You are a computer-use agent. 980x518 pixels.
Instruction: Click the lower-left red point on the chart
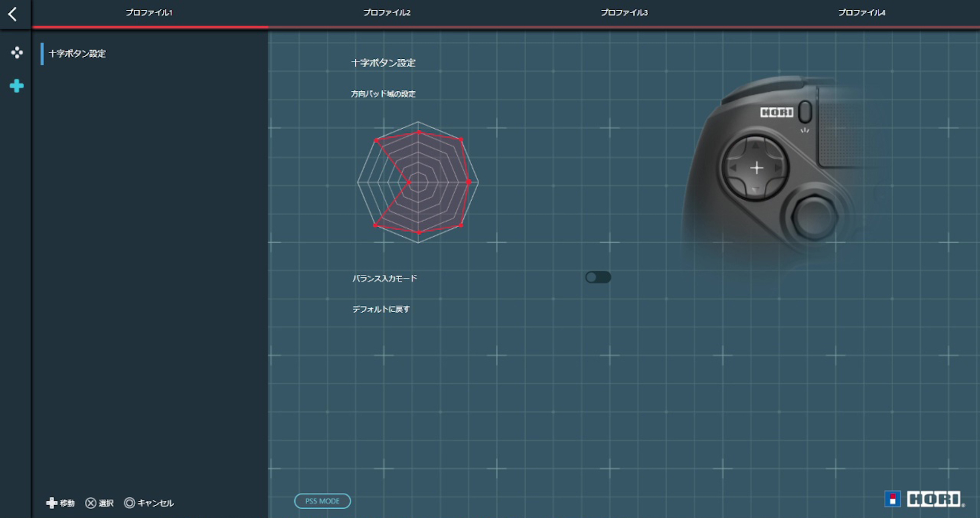(x=376, y=225)
